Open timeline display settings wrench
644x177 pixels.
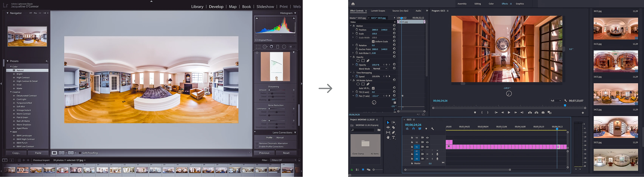432,129
